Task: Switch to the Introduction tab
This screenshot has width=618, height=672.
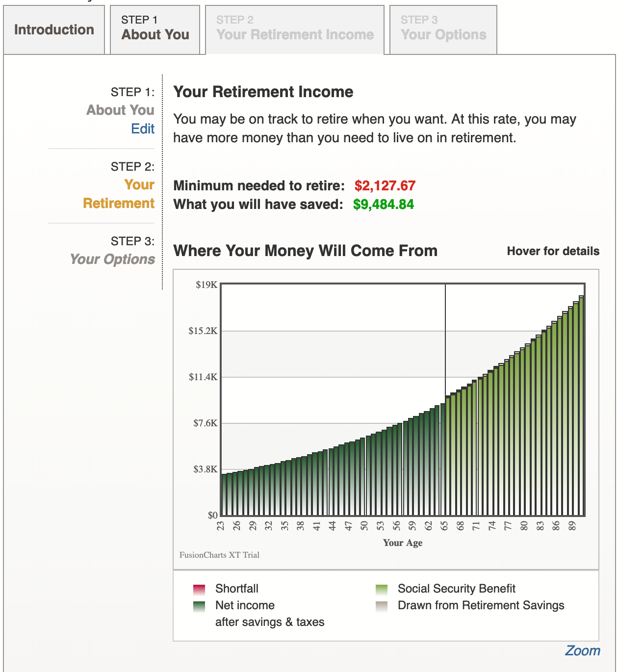Action: 54,29
